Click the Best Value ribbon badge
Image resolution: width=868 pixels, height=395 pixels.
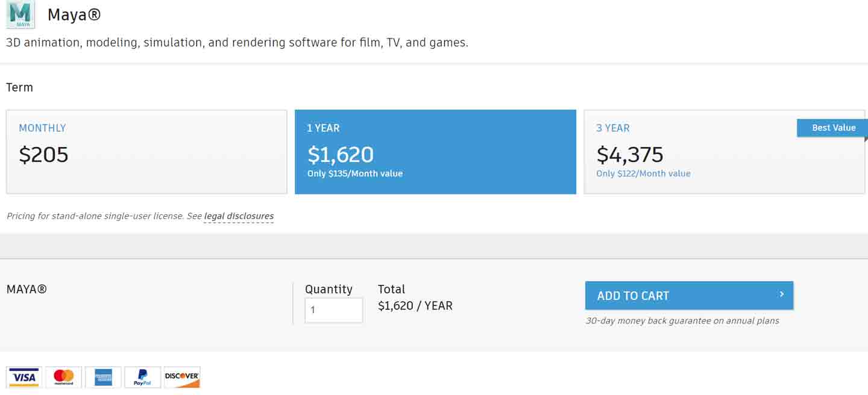coord(832,128)
